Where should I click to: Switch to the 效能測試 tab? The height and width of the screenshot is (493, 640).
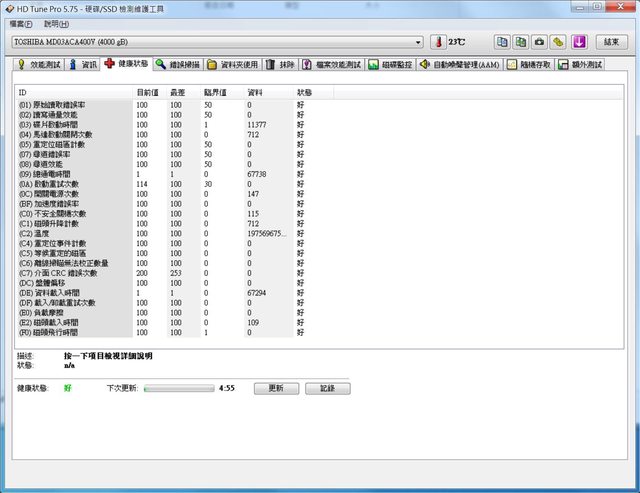(39, 64)
